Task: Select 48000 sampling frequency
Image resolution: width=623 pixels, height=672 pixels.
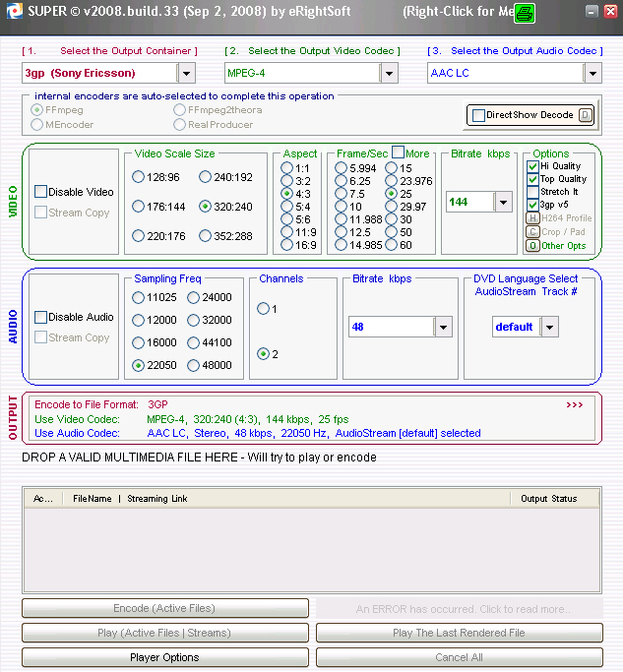Action: (x=193, y=365)
